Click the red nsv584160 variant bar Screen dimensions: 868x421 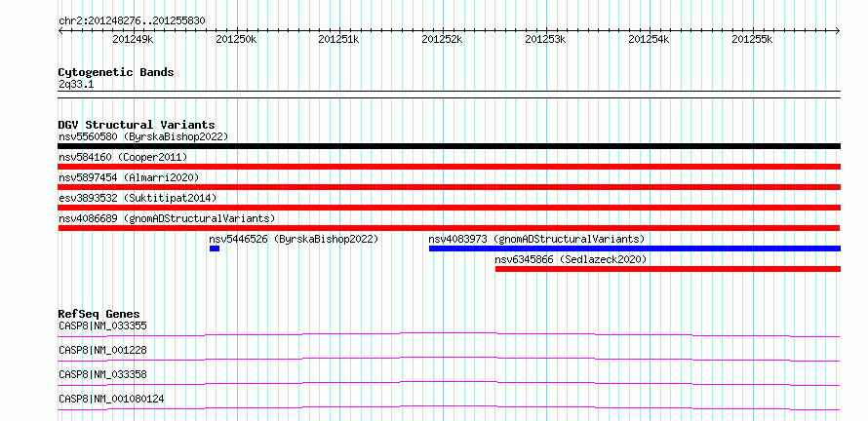450,167
